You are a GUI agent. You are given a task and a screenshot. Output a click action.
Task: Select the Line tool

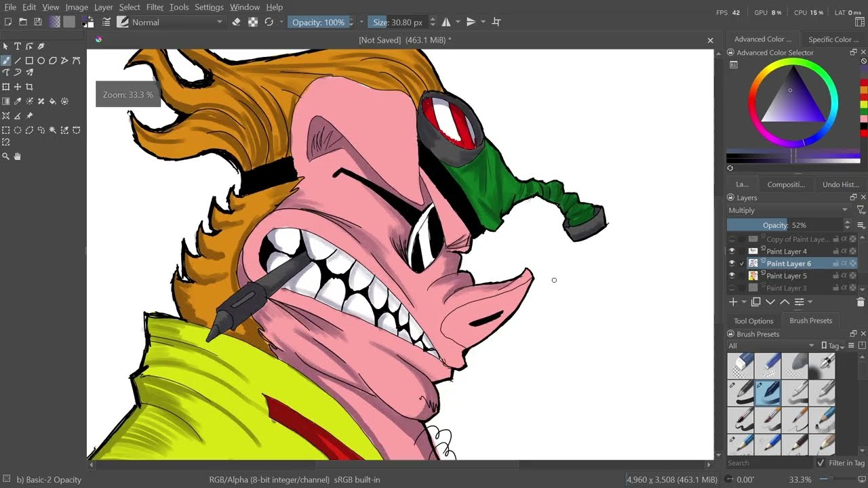tap(18, 60)
